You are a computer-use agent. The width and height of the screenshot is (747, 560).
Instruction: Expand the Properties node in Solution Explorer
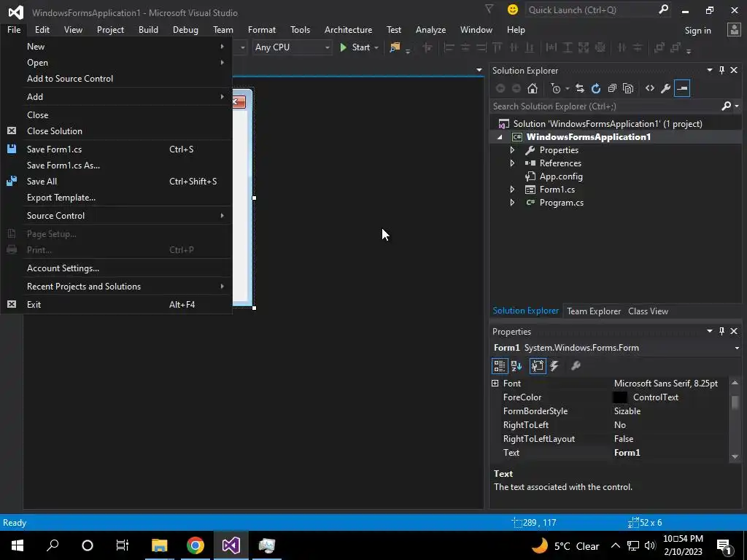click(x=512, y=150)
